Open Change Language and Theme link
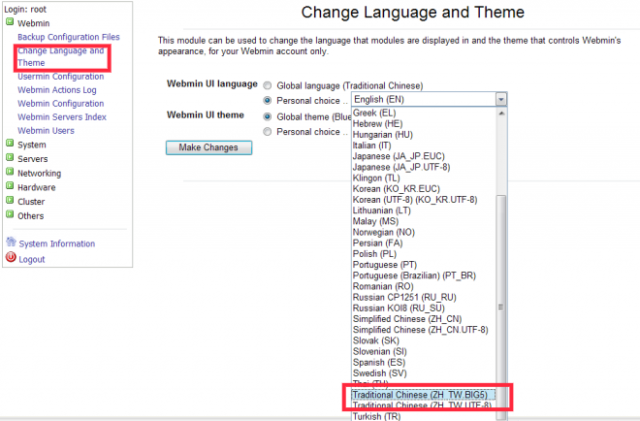The height and width of the screenshot is (421, 640). 60,57
